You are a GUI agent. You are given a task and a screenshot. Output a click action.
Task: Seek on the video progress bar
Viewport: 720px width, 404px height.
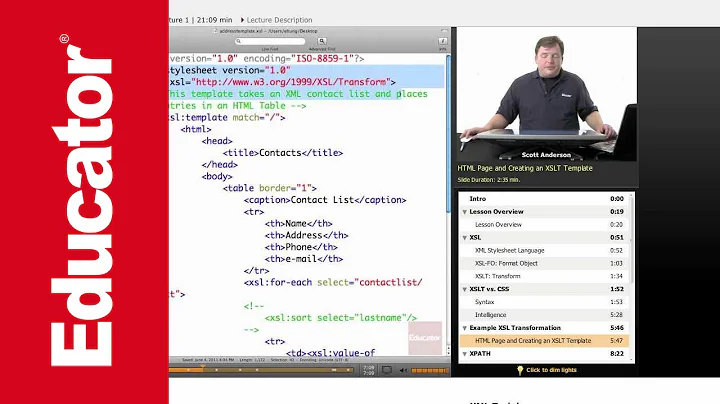coord(261,370)
